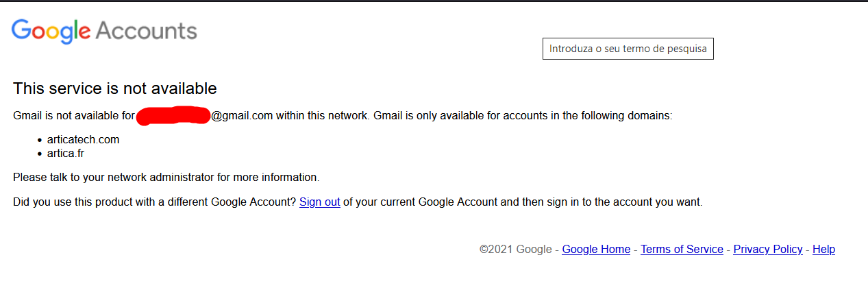868x288 pixels.
Task: Click the bullet before artica.fr
Action: tap(40, 154)
